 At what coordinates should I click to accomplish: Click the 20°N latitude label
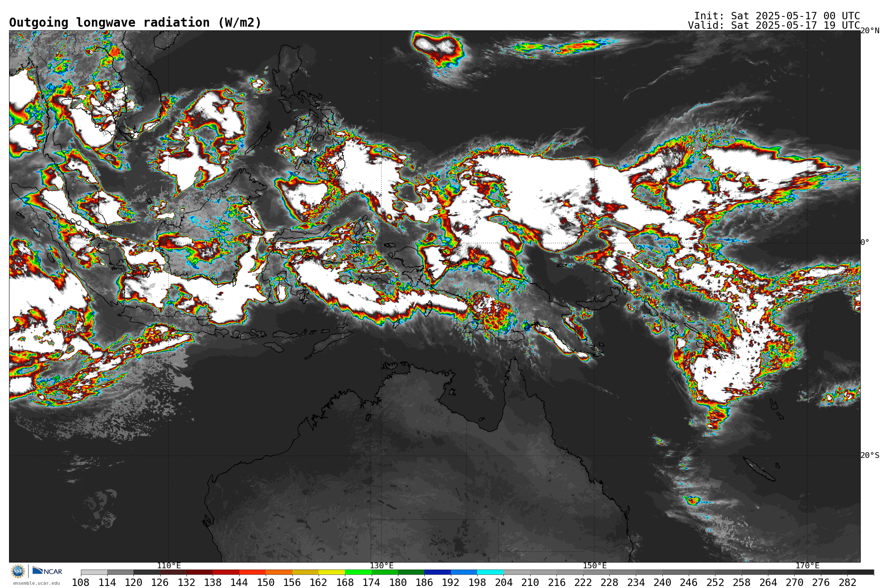(870, 31)
